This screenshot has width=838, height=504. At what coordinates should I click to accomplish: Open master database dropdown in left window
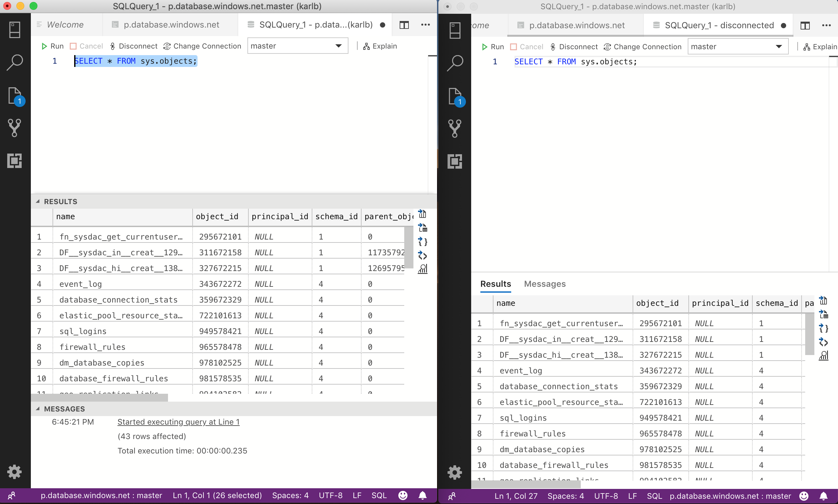tap(298, 46)
